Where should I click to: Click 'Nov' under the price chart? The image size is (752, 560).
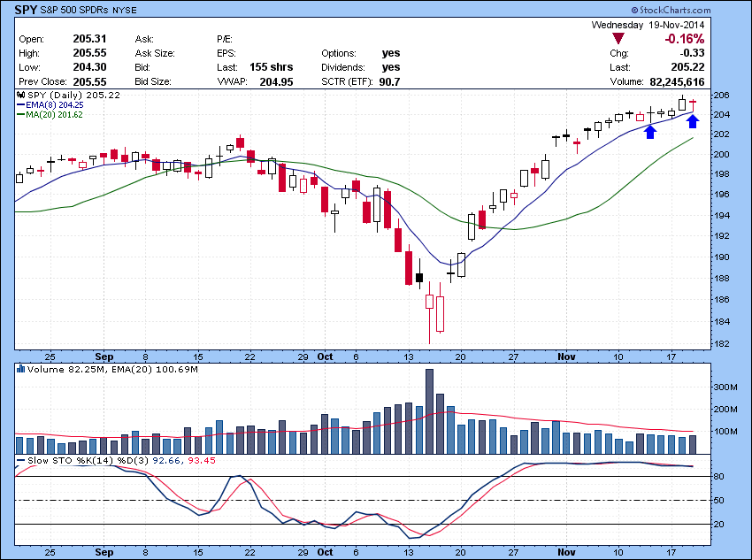coord(566,357)
